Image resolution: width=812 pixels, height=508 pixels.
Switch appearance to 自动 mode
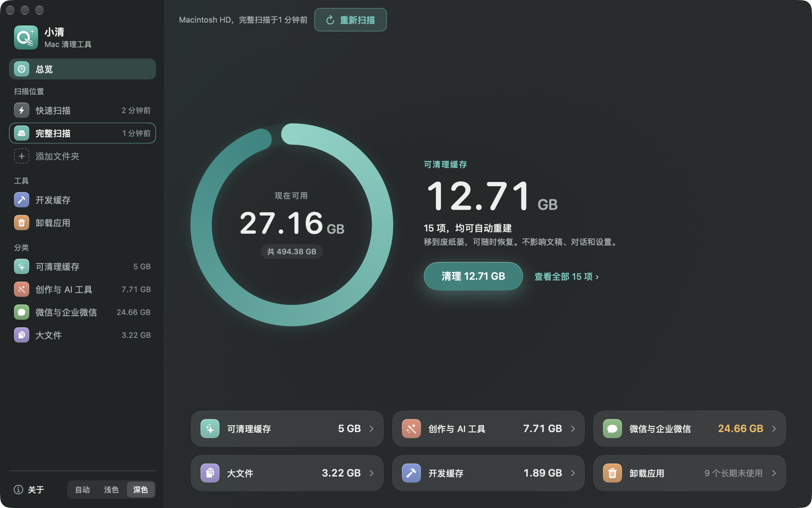(82, 490)
